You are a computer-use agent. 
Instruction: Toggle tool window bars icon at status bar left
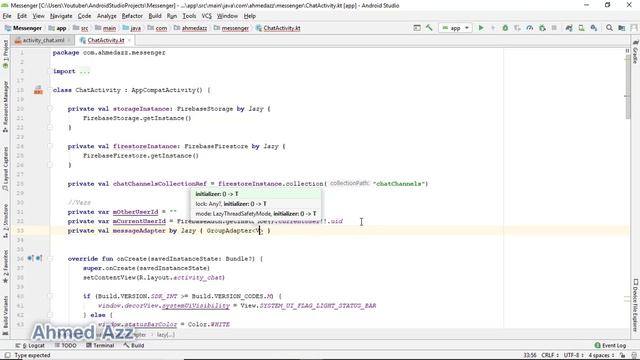[x=7, y=355]
